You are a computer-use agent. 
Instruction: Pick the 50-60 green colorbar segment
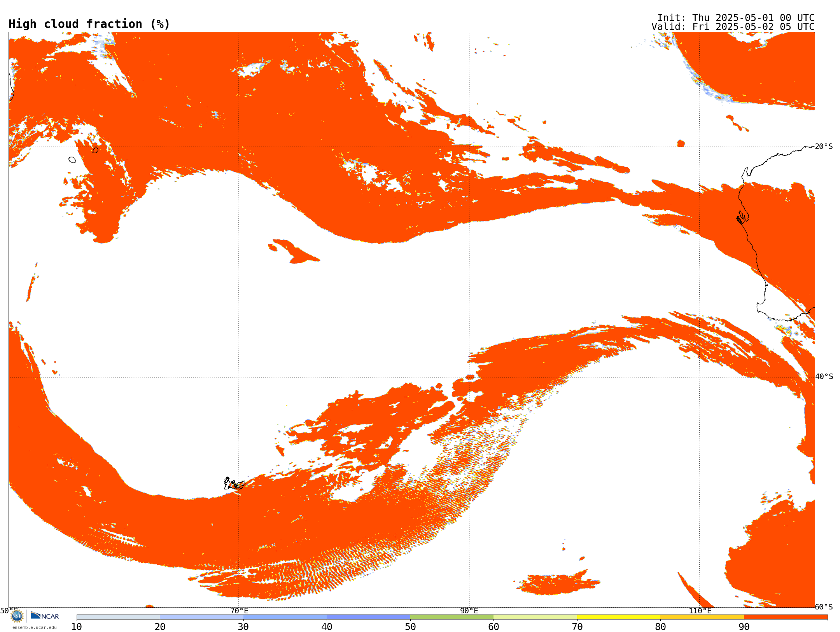click(452, 617)
